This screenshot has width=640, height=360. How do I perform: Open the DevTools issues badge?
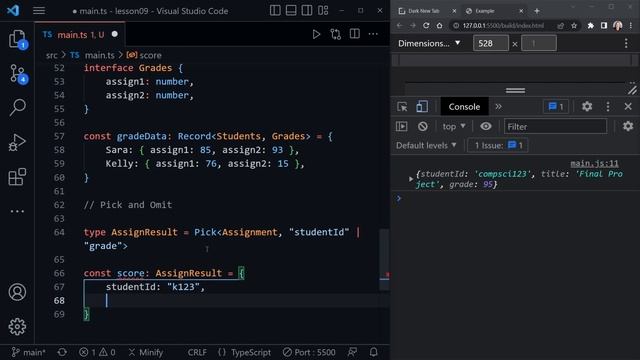coord(556,107)
